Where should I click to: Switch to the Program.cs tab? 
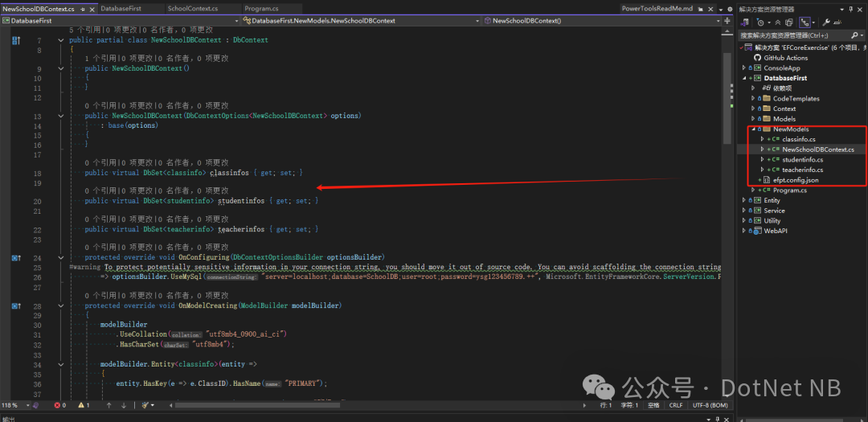pos(262,9)
